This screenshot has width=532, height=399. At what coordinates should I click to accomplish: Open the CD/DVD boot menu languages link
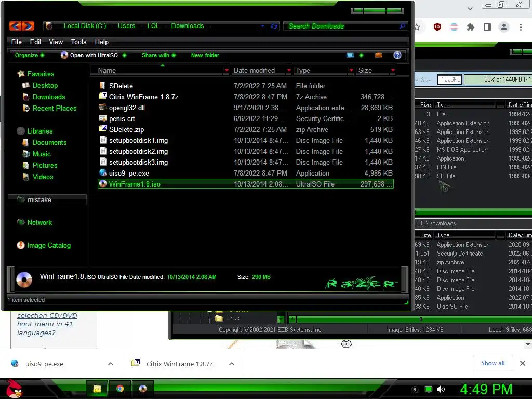tap(47, 324)
